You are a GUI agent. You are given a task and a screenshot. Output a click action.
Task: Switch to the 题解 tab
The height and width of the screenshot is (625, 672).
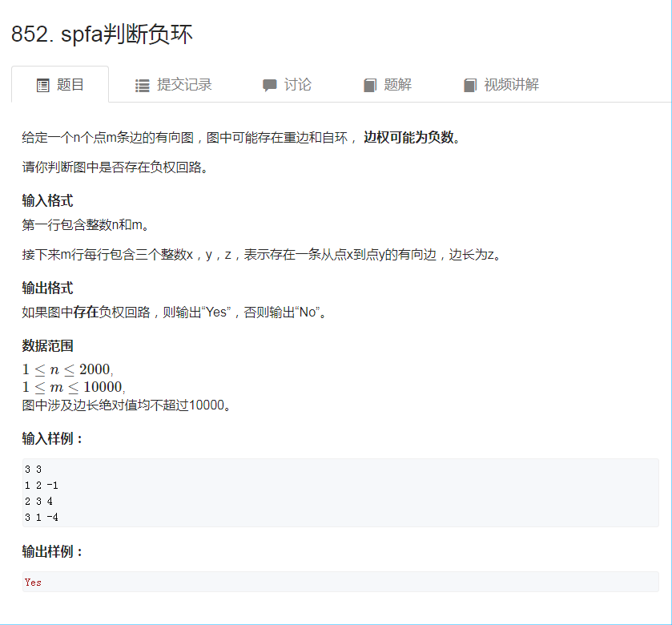(x=388, y=84)
